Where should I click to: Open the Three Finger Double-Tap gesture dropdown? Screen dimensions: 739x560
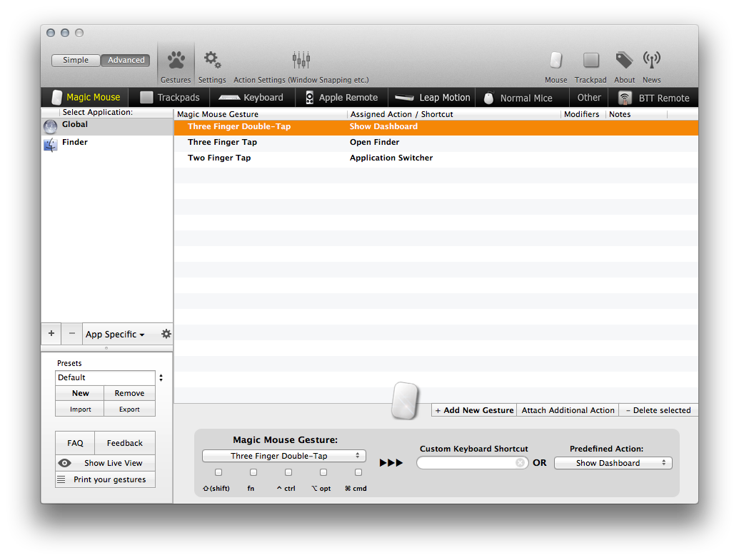[283, 456]
